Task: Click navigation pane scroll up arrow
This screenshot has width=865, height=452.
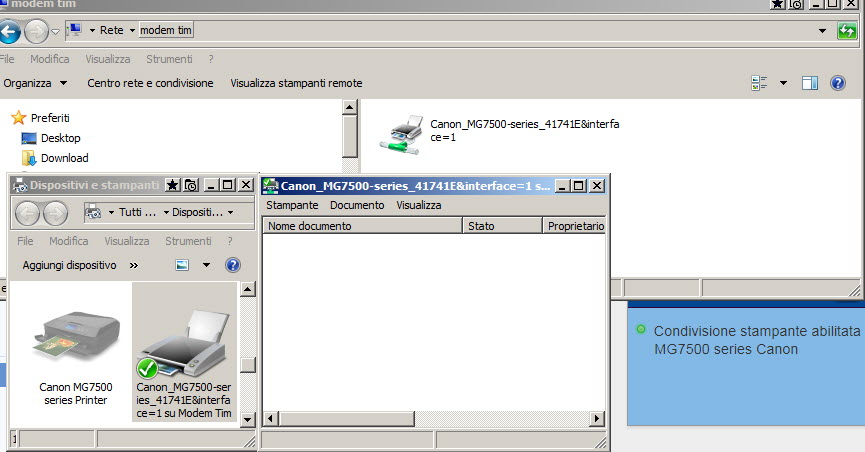Action: pos(350,107)
